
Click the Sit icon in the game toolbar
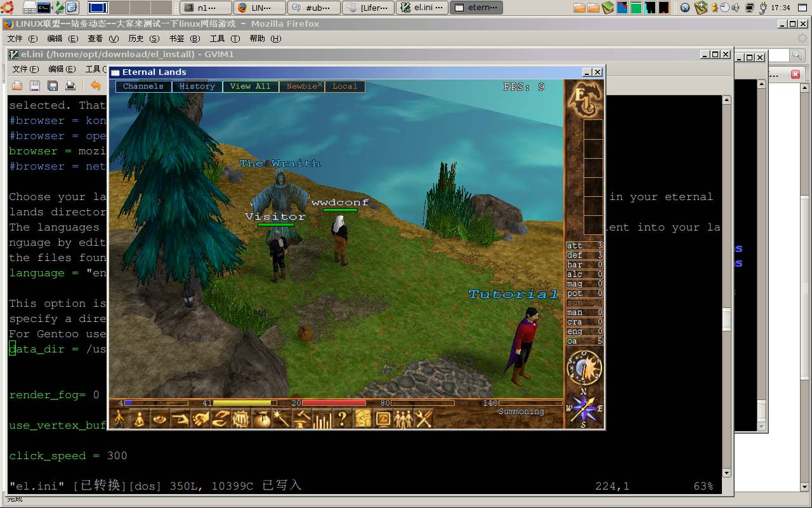(140, 419)
